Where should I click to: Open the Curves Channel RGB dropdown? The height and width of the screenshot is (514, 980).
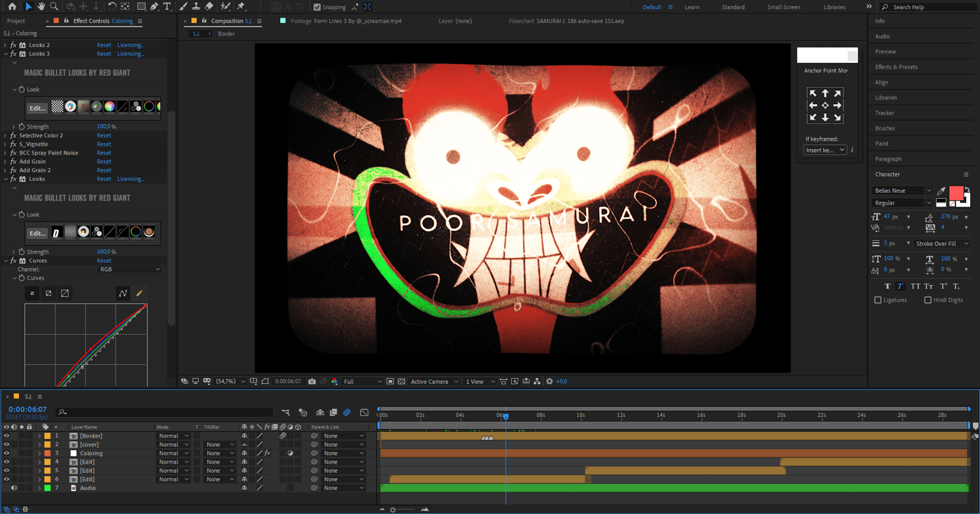tap(130, 269)
